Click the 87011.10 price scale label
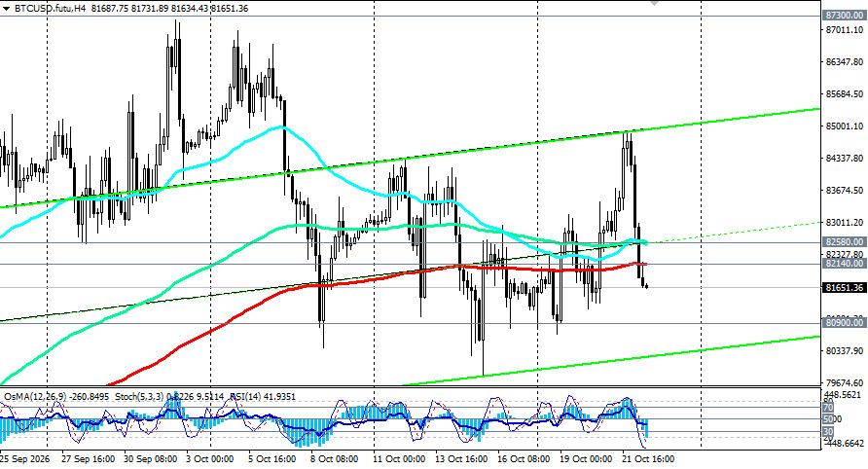The image size is (868, 469). [845, 30]
